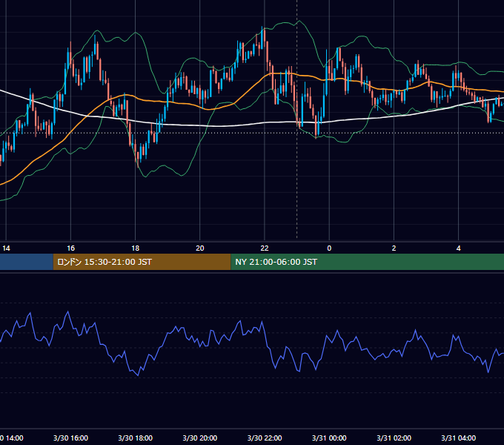
Task: Click the "3/30 22:00" date label
Action: (265, 438)
